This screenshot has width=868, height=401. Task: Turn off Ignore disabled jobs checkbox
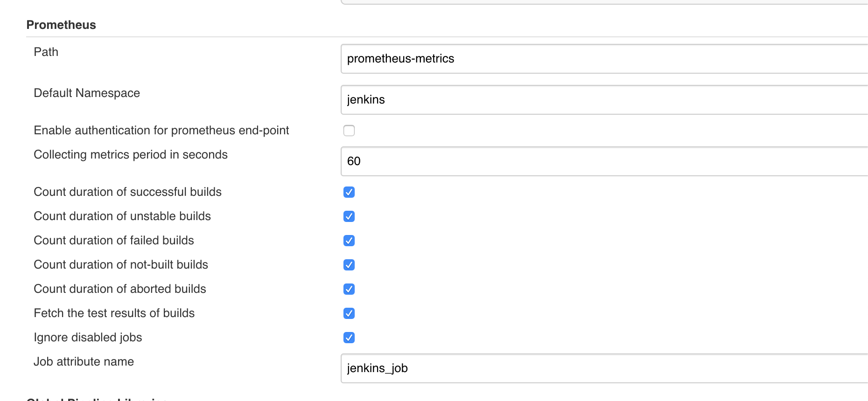click(x=349, y=338)
